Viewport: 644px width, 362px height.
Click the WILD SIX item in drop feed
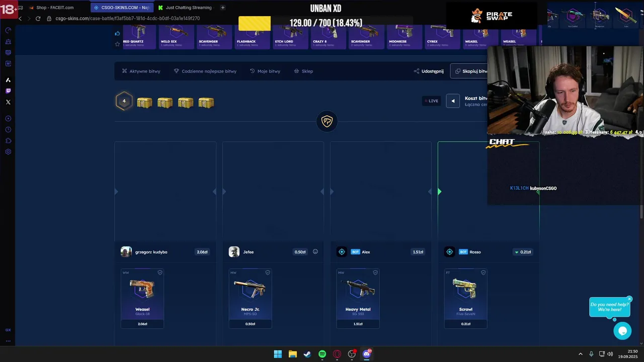[x=176, y=36]
